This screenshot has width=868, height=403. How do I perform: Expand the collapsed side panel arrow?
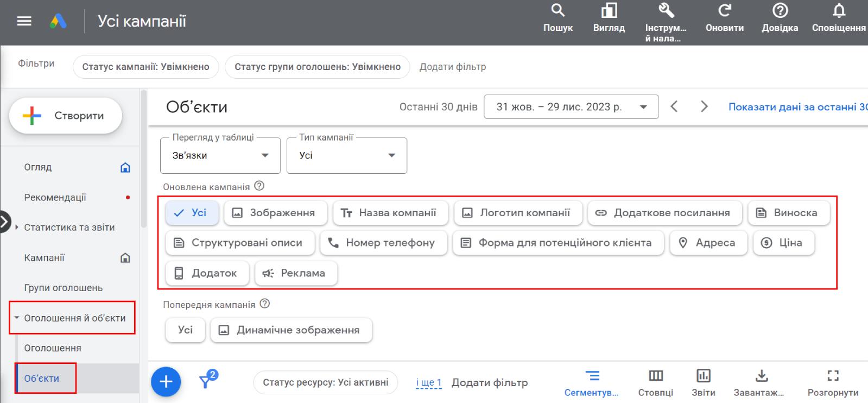tap(5, 222)
